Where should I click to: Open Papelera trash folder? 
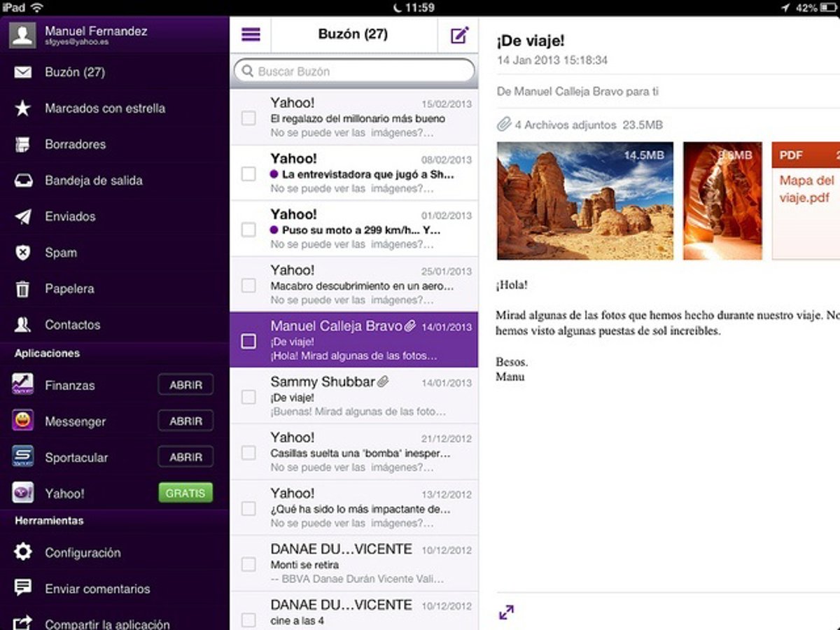pyautogui.click(x=69, y=288)
